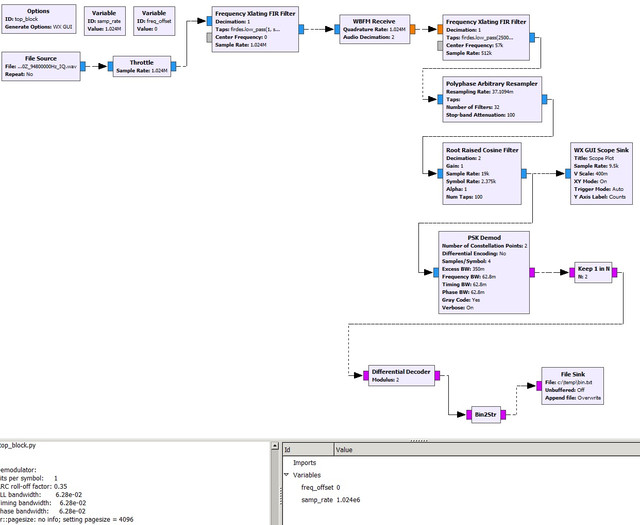Select the Frequency Xlating FIR Filter with Center Frequency 57k
The height and width of the screenshot is (525, 640).
486,38
